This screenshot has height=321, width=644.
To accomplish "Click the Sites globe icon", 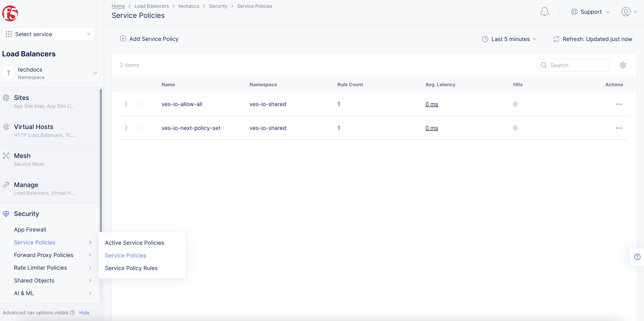I will tap(6, 98).
